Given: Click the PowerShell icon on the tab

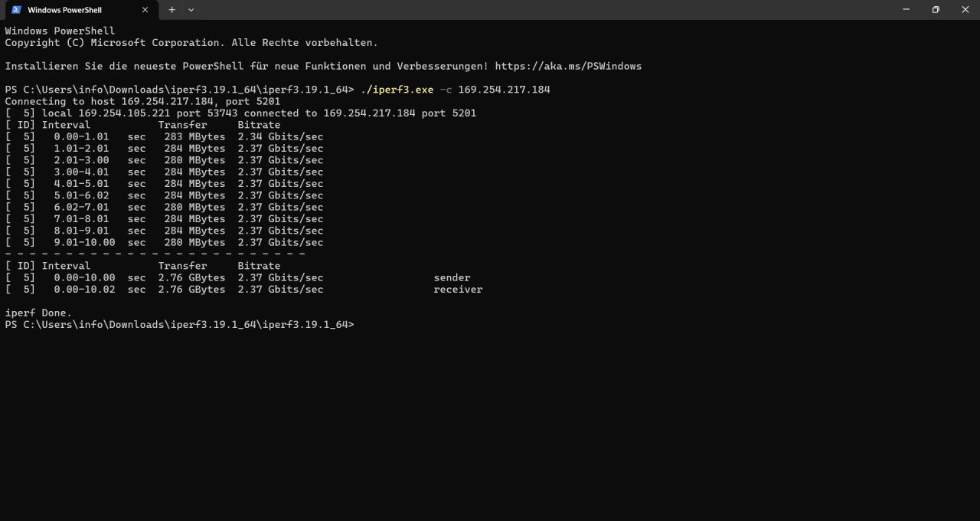Looking at the screenshot, I should point(15,10).
